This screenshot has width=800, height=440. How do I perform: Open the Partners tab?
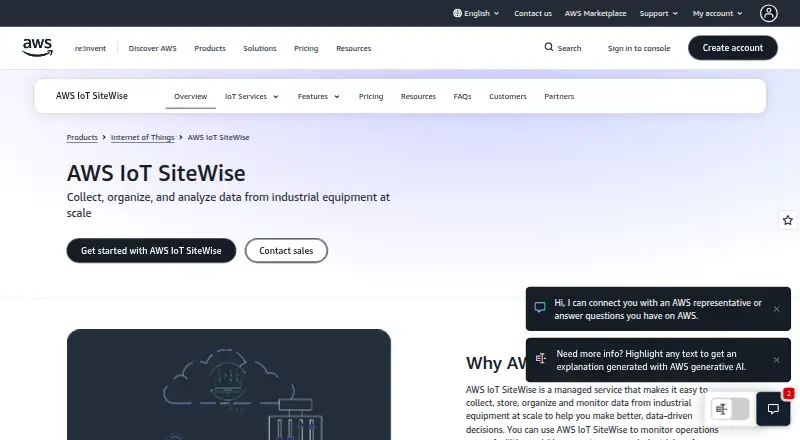coord(559,96)
